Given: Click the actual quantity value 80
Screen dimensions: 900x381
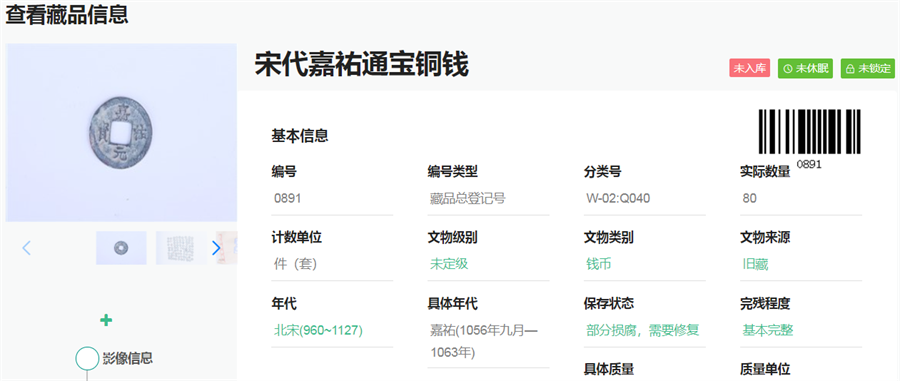Looking at the screenshot, I should tap(750, 199).
